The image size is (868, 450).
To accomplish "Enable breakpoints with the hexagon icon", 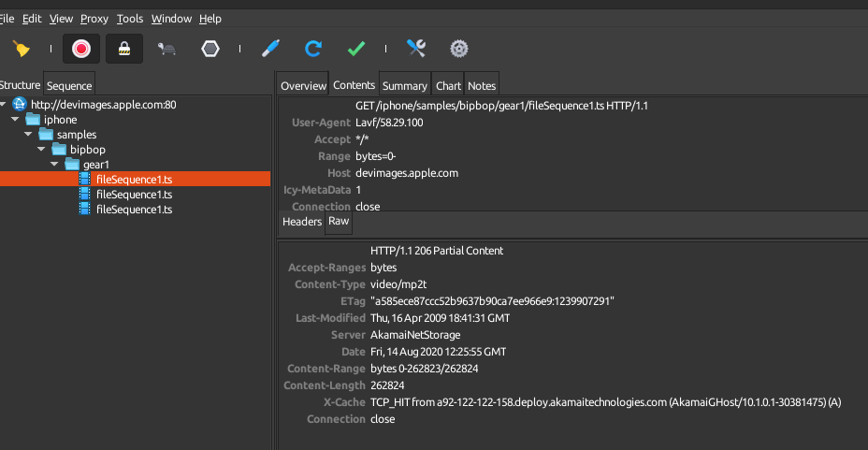I will 211,49.
